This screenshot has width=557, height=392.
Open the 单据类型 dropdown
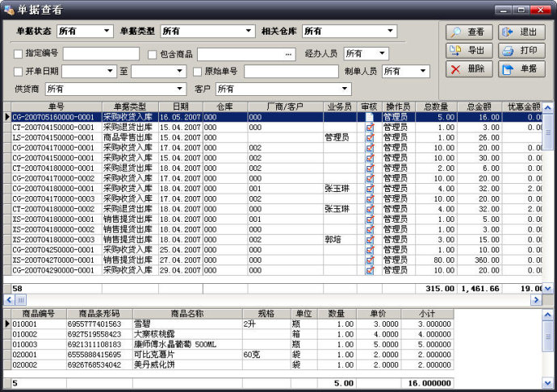pos(249,31)
